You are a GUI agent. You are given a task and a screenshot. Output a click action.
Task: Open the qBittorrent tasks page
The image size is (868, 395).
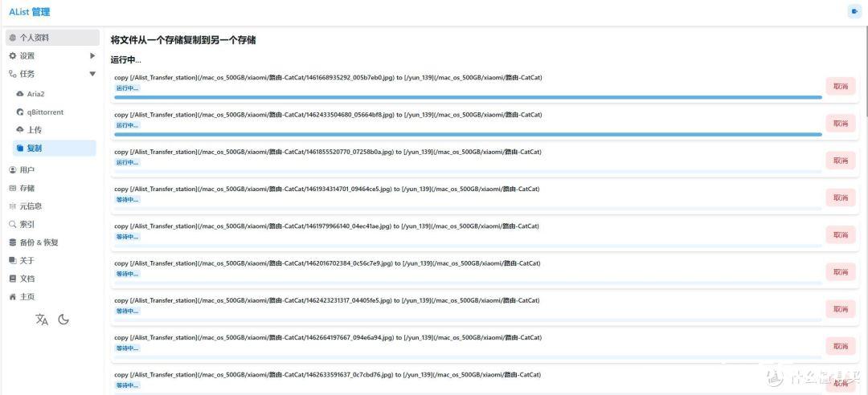click(x=45, y=112)
